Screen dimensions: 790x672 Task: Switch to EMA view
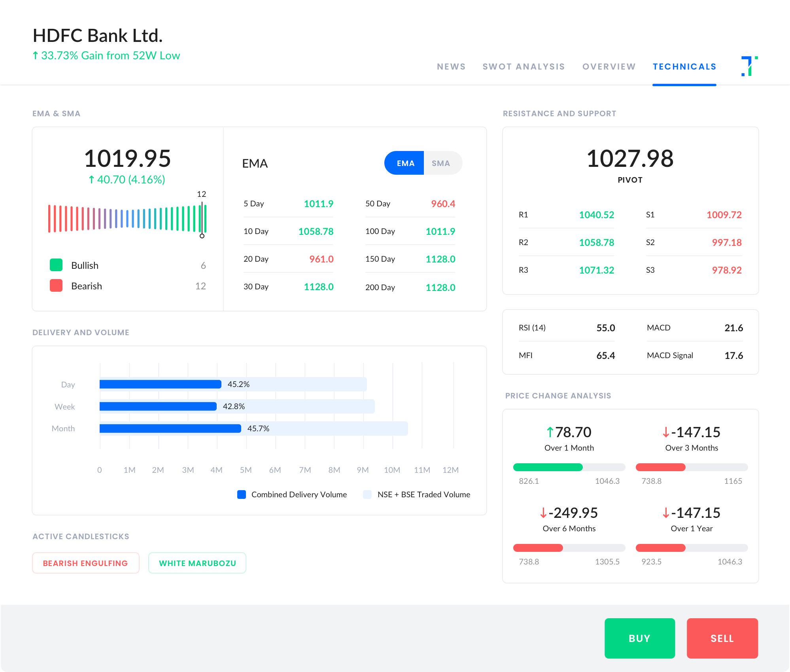[404, 163]
